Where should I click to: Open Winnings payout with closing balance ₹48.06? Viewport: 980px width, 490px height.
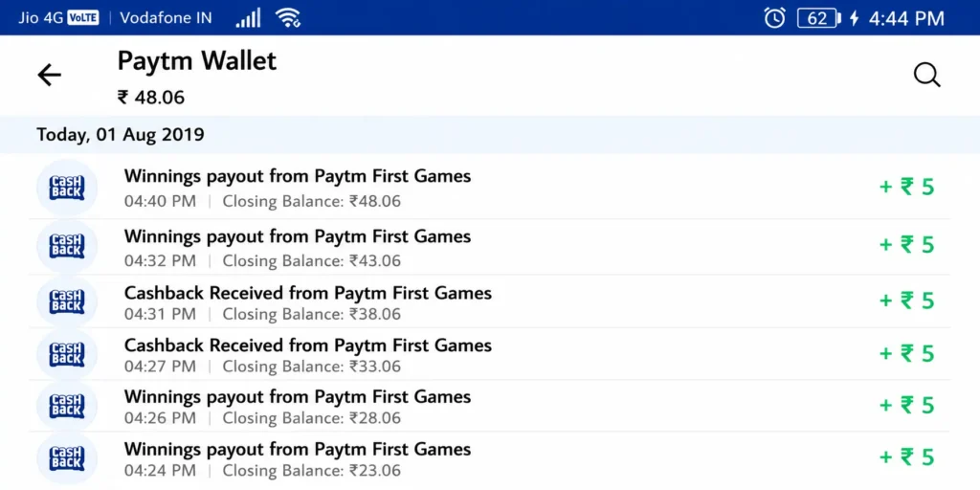point(490,188)
